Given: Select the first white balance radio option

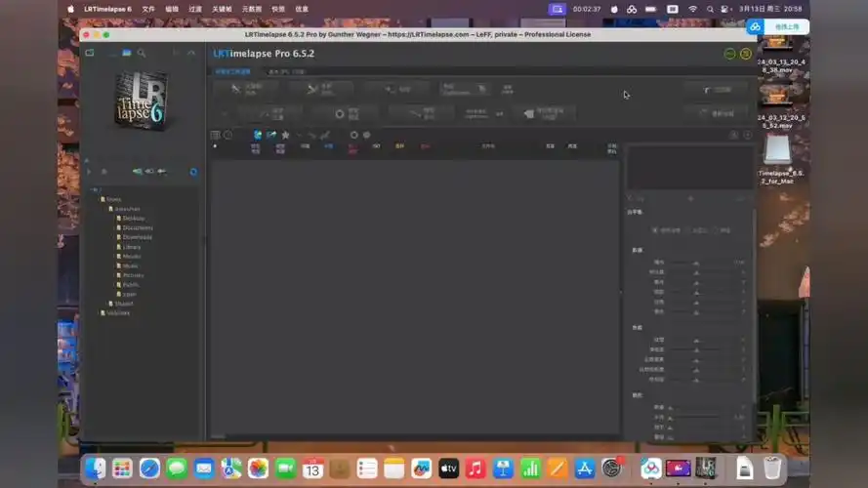Looking at the screenshot, I should coord(655,230).
